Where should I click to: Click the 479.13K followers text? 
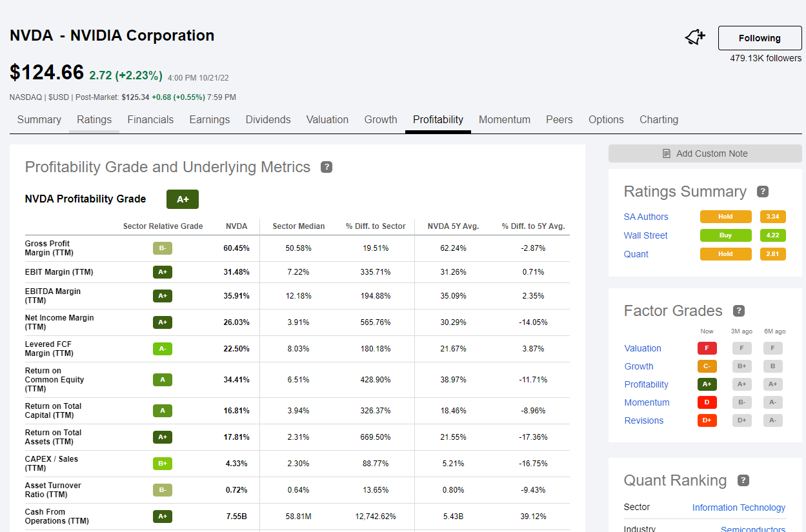766,58
